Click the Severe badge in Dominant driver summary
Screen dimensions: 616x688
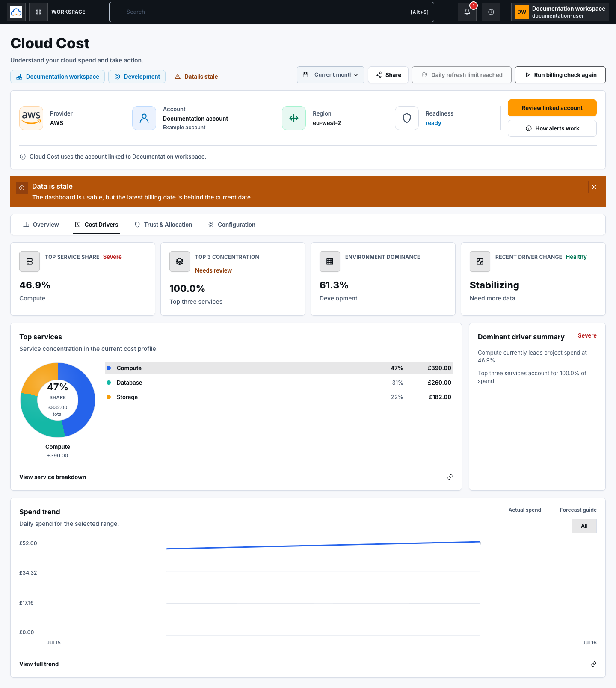coord(587,335)
